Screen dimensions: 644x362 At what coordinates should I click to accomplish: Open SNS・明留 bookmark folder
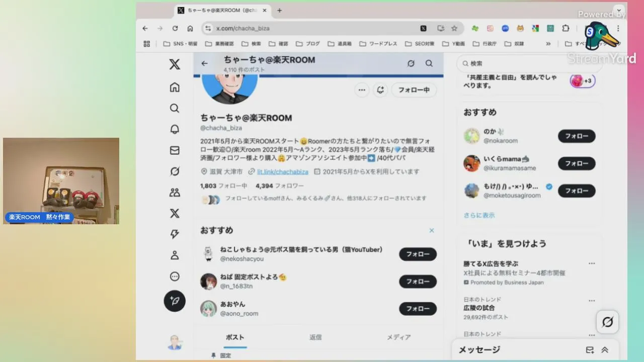(x=180, y=44)
